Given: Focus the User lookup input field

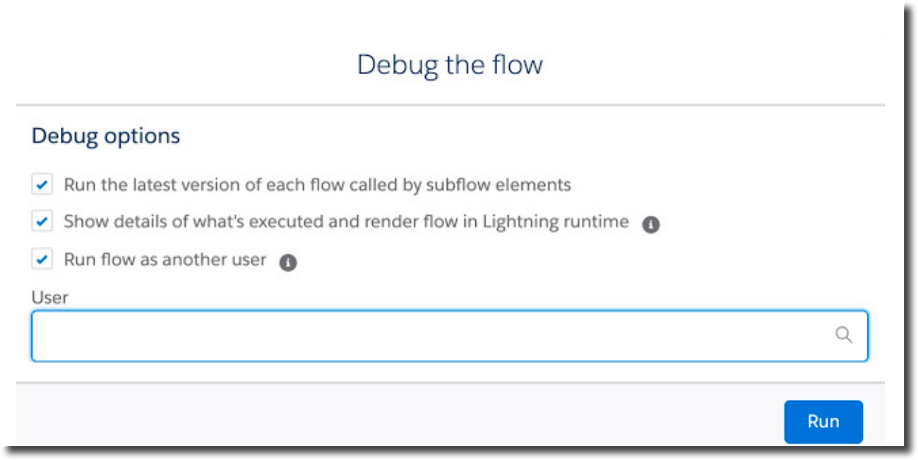Looking at the screenshot, I should pyautogui.click(x=450, y=336).
